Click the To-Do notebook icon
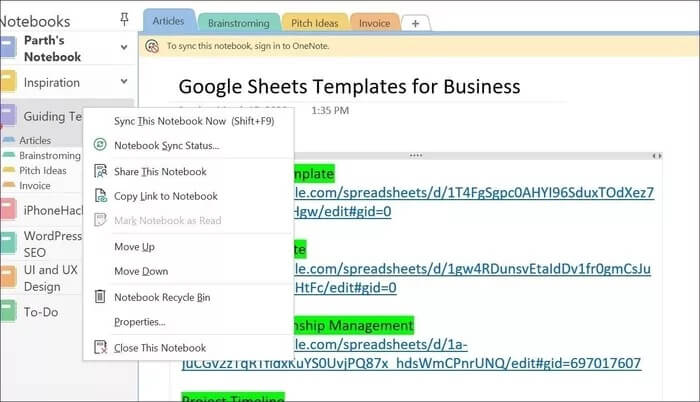 pos(8,311)
